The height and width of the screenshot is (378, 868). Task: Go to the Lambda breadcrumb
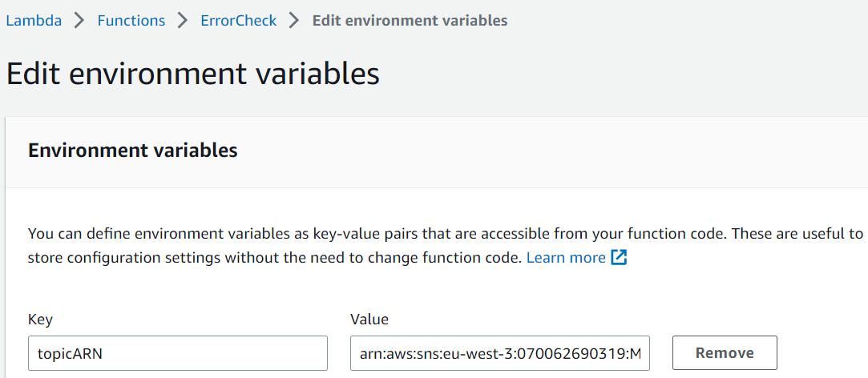34,21
